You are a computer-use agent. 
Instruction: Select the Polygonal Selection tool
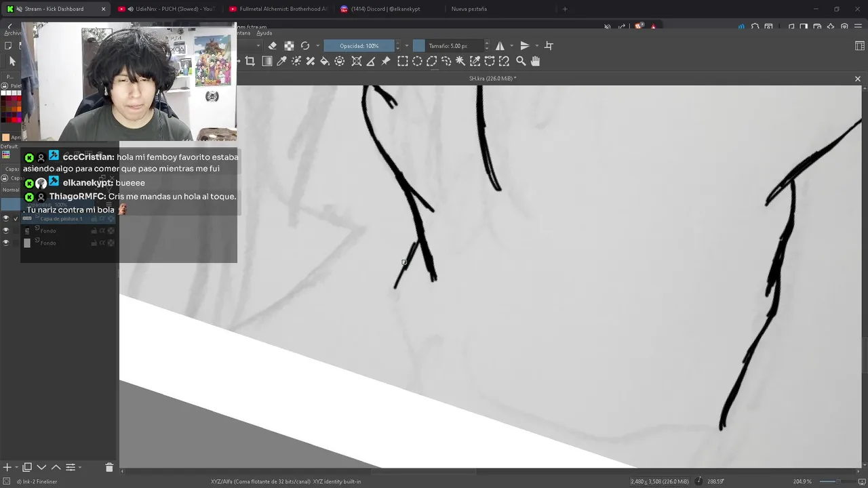(x=431, y=61)
